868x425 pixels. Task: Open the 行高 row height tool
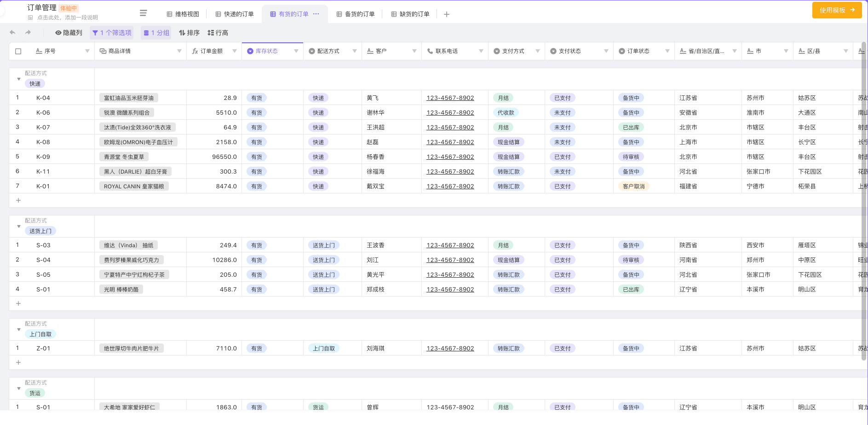pyautogui.click(x=218, y=33)
